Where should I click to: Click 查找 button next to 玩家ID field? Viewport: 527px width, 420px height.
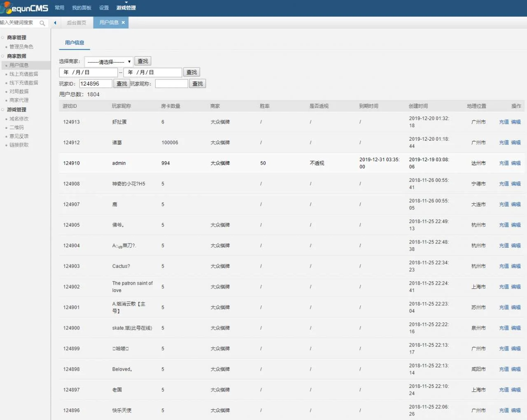pyautogui.click(x=121, y=84)
